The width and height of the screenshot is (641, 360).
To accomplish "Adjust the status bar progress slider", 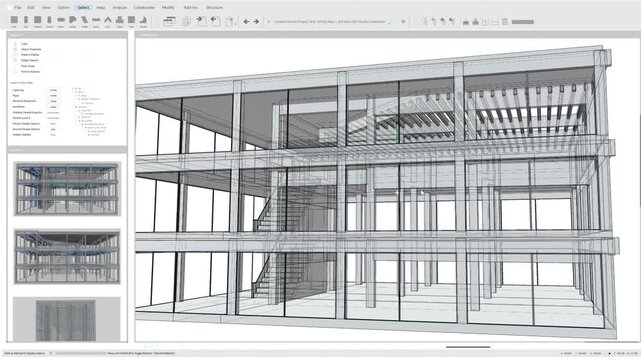I will pos(81,353).
